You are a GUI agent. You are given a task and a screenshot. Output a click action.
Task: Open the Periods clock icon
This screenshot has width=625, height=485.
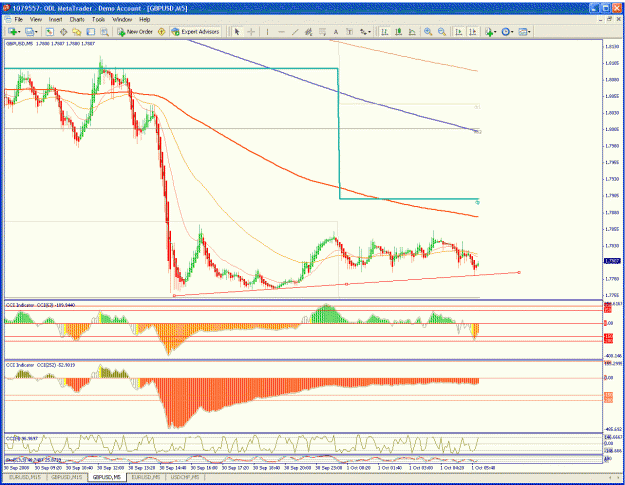505,32
